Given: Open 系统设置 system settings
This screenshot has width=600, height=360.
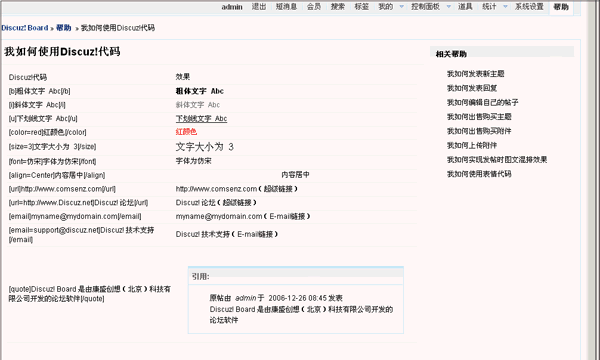Looking at the screenshot, I should 529,7.
